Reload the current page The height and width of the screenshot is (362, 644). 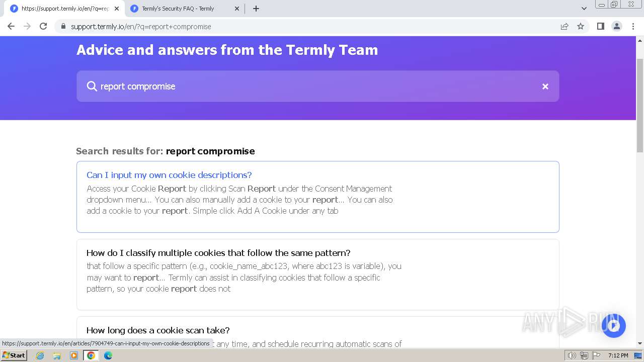point(43,26)
